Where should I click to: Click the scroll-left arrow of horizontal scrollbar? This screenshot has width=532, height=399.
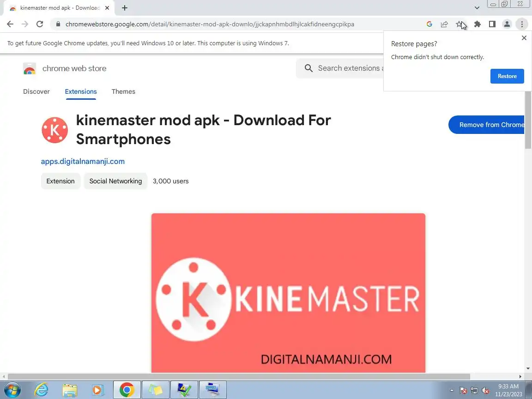pos(4,376)
